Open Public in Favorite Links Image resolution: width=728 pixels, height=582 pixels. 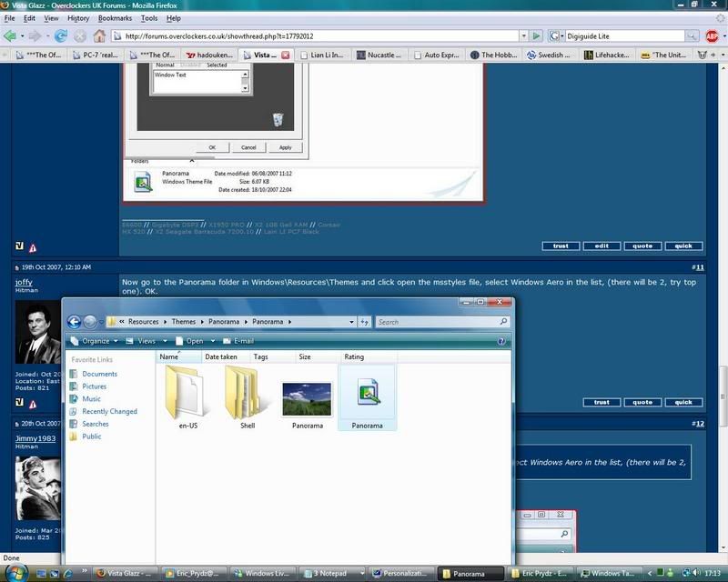coord(92,436)
